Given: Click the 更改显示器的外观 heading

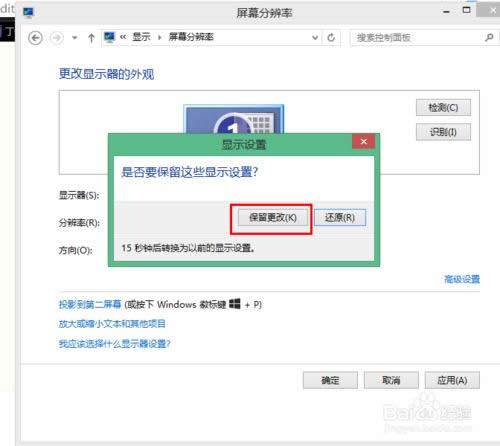Looking at the screenshot, I should point(107,74).
